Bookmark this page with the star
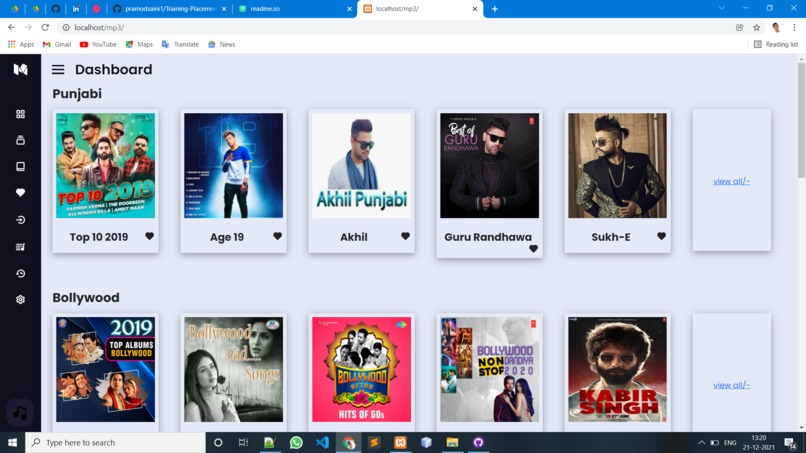This screenshot has width=806, height=453. pos(757,27)
